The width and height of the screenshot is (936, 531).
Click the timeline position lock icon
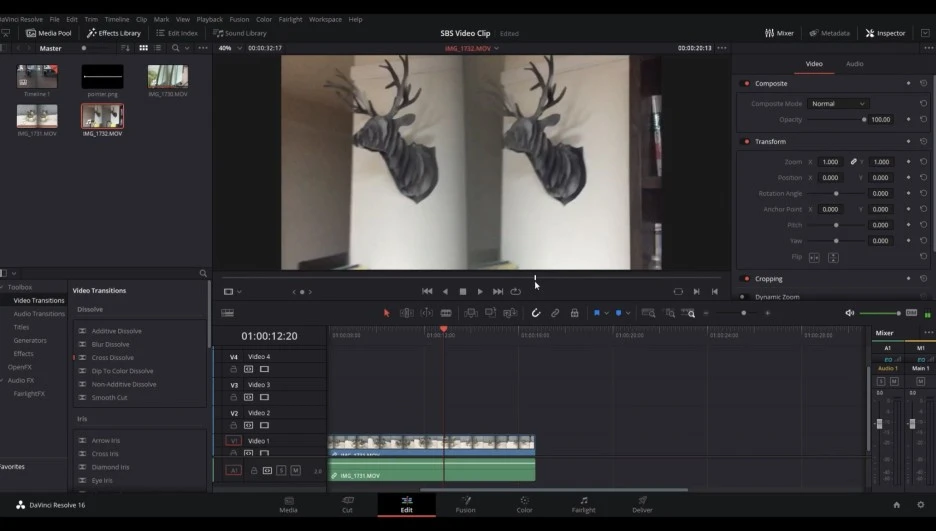click(x=574, y=313)
